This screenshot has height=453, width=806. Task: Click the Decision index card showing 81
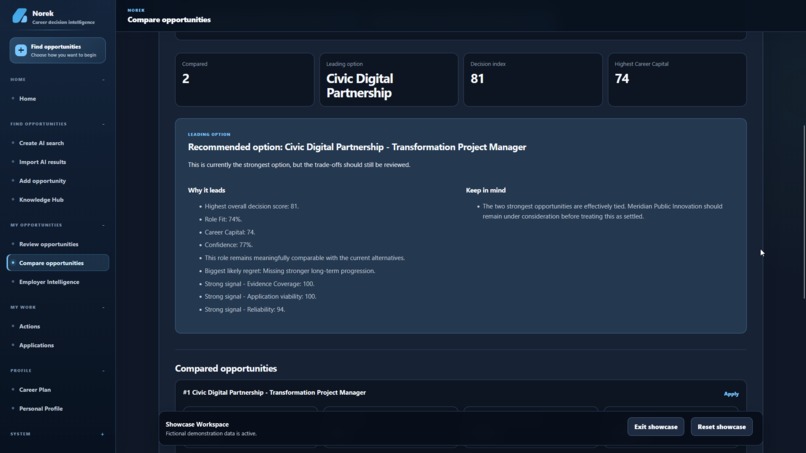point(533,80)
